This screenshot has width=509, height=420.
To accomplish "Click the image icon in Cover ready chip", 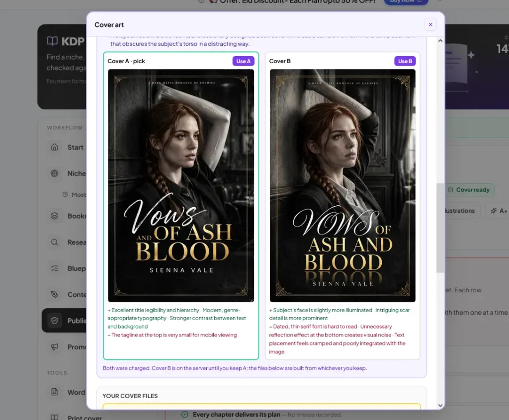I will tap(450, 190).
